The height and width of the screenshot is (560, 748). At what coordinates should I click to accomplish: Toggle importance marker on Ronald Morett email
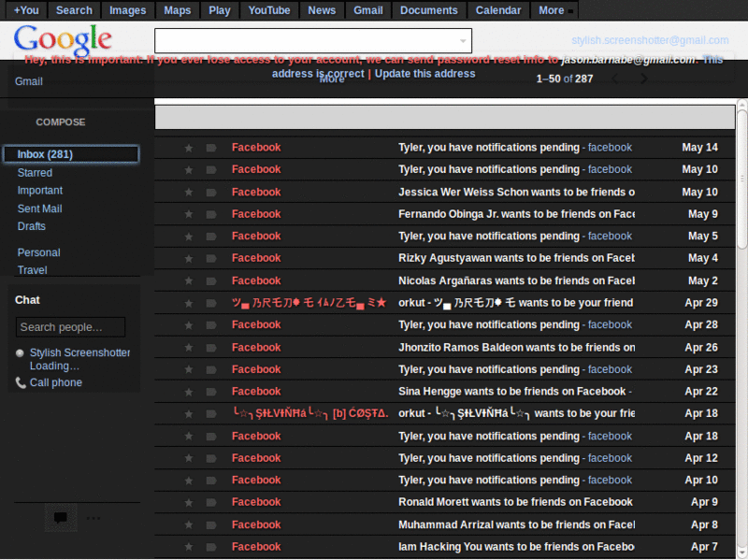(x=211, y=502)
